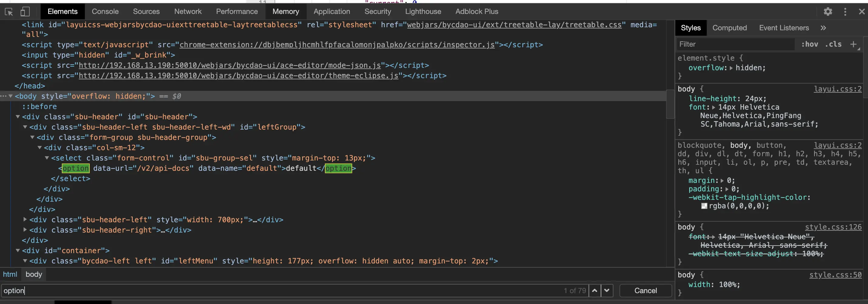Open the treetable.css stylesheet link

pyautogui.click(x=514, y=25)
